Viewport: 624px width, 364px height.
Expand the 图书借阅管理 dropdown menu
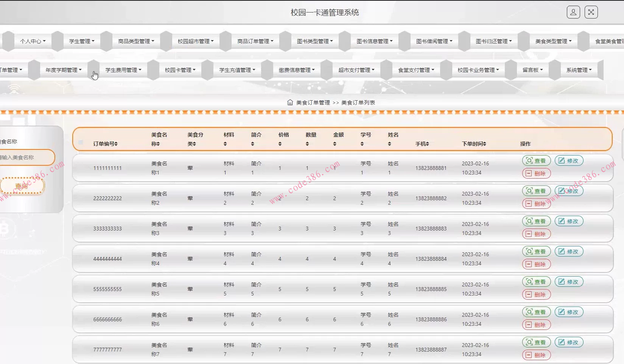[434, 41]
